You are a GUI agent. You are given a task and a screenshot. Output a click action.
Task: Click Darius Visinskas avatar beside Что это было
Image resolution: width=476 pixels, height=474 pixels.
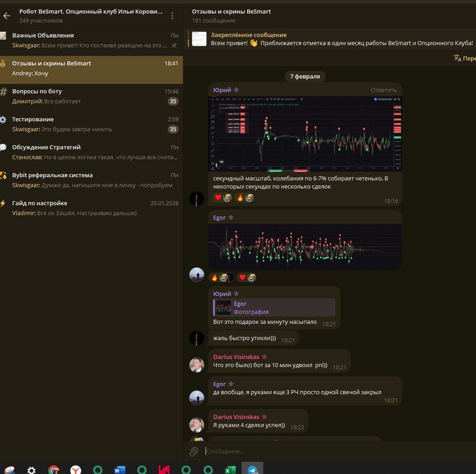point(197,365)
